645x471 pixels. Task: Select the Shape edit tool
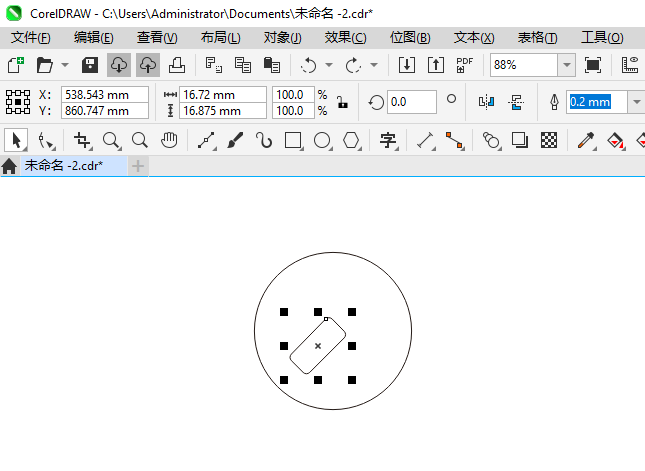pyautogui.click(x=46, y=141)
